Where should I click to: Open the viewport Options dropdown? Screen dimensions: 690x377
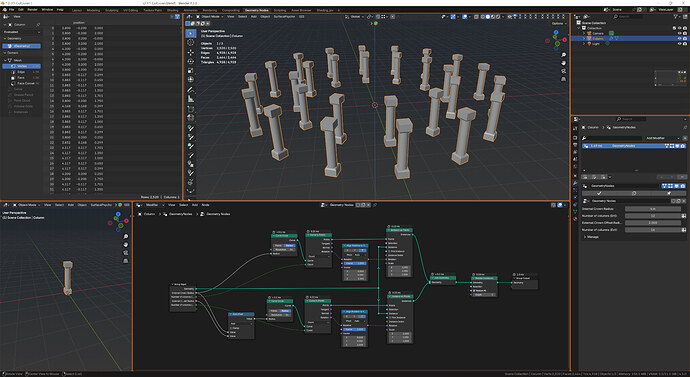[x=558, y=23]
